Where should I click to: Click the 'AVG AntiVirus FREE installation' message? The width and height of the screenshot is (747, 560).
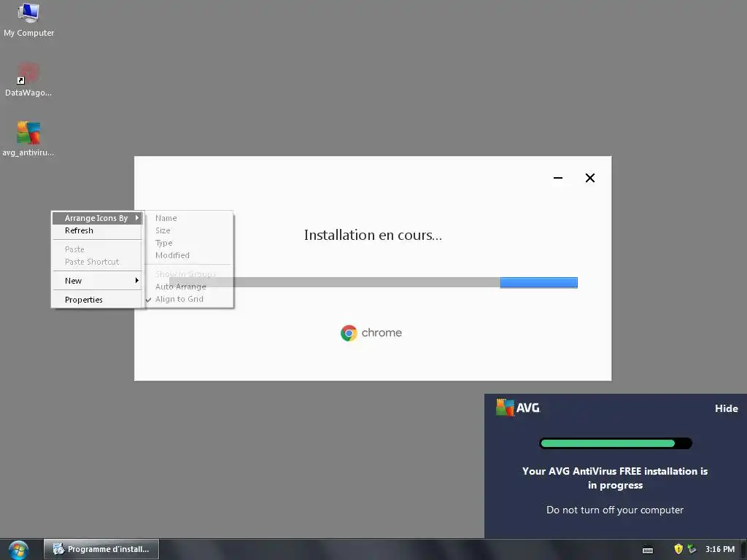pos(614,478)
